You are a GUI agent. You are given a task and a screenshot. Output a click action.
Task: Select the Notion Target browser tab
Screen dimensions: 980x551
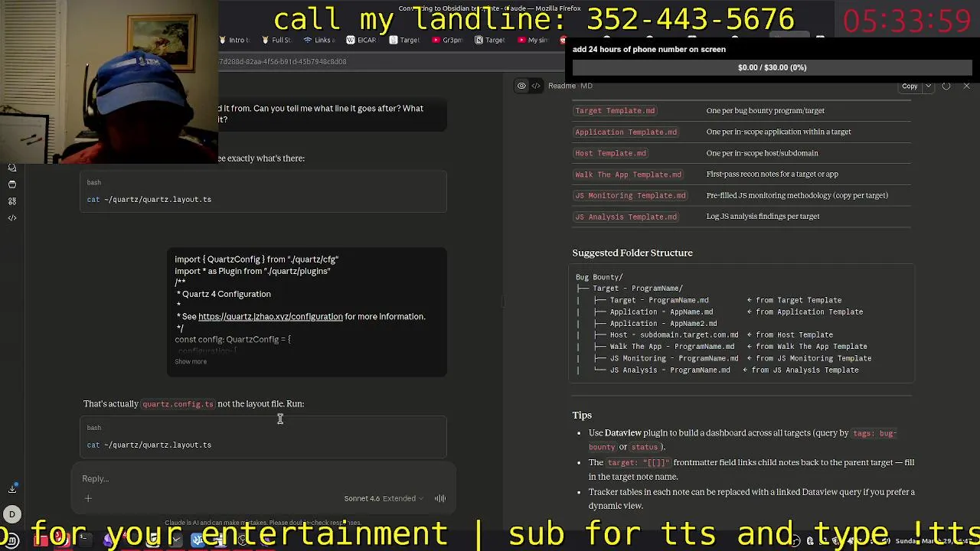pyautogui.click(x=490, y=40)
